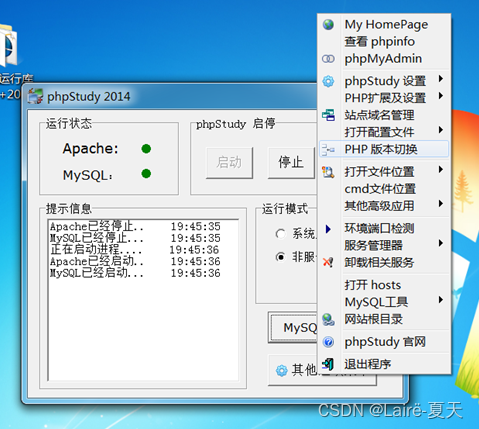
Task: Select the 系统服务 run mode radio button
Action: [280, 234]
